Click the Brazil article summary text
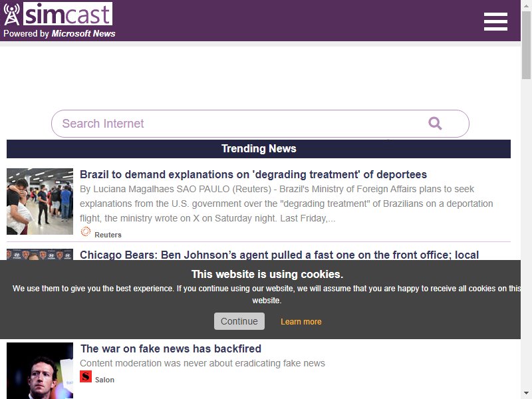 [287, 203]
